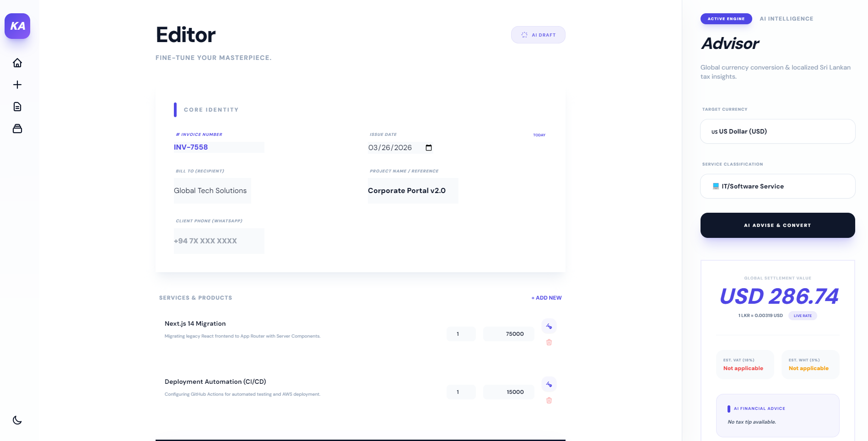The width and height of the screenshot is (868, 441).
Task: Toggle dark mode moon icon
Action: (x=17, y=420)
